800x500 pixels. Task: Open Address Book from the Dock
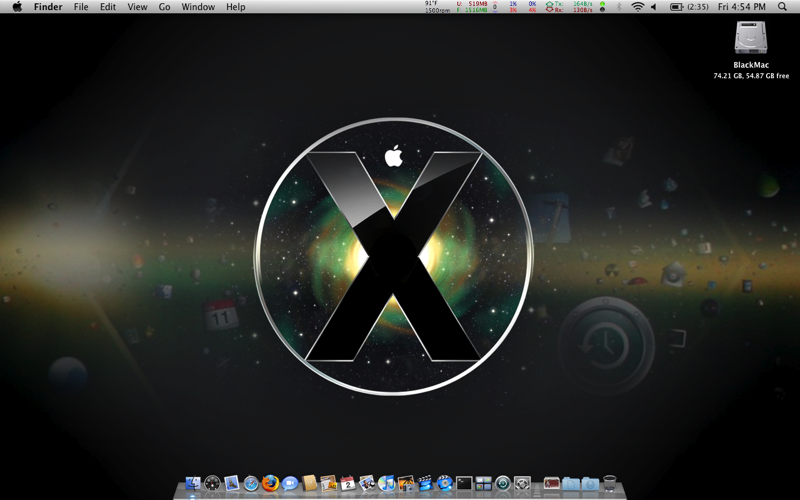coord(310,483)
